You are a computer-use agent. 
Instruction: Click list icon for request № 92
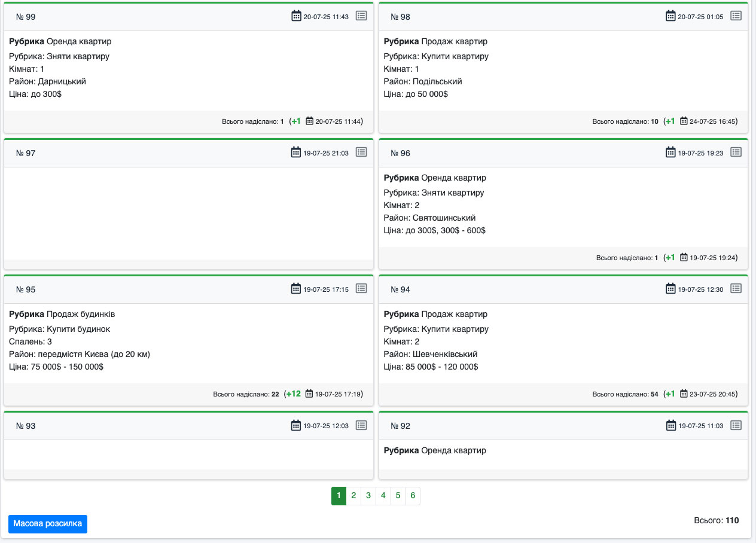pos(736,425)
